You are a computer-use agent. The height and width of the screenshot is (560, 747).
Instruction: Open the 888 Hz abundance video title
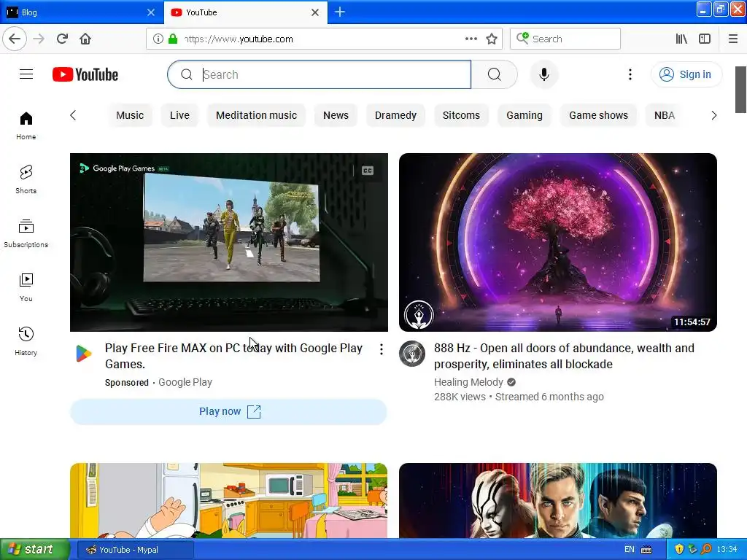tap(564, 356)
